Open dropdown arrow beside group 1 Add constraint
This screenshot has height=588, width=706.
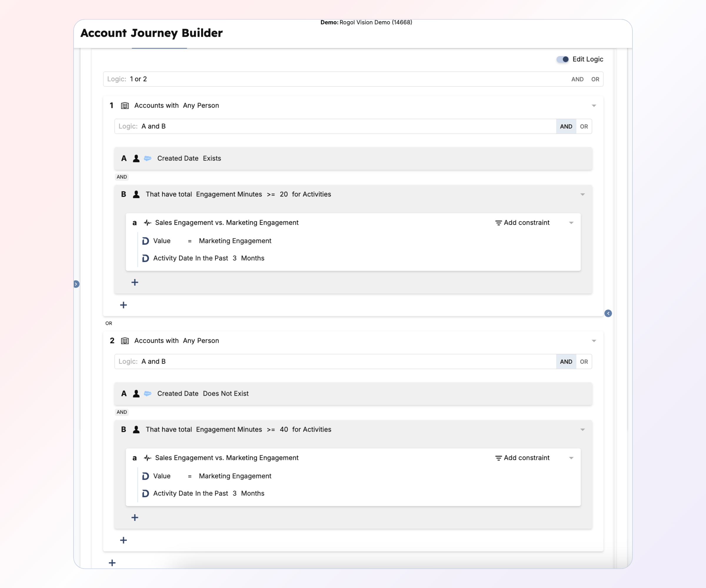[571, 223]
